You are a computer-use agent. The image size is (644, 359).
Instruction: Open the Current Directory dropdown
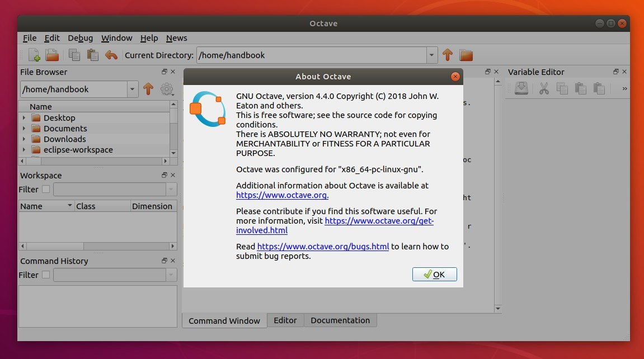(x=431, y=55)
